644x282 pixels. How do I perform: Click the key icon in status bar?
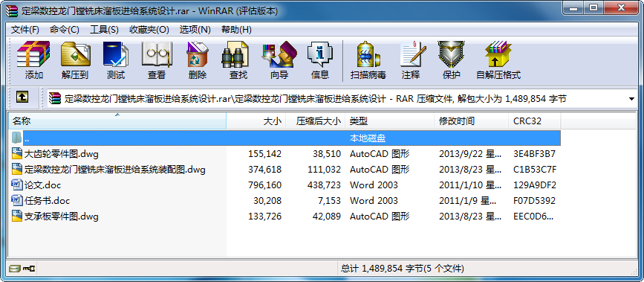click(x=30, y=269)
